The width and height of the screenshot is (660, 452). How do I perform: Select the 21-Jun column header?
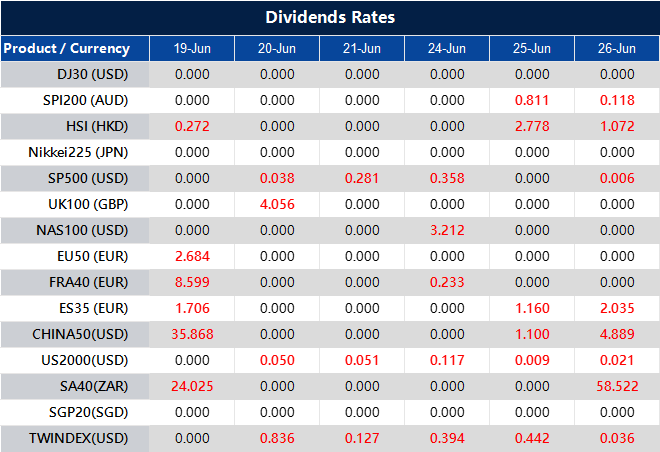(x=362, y=48)
